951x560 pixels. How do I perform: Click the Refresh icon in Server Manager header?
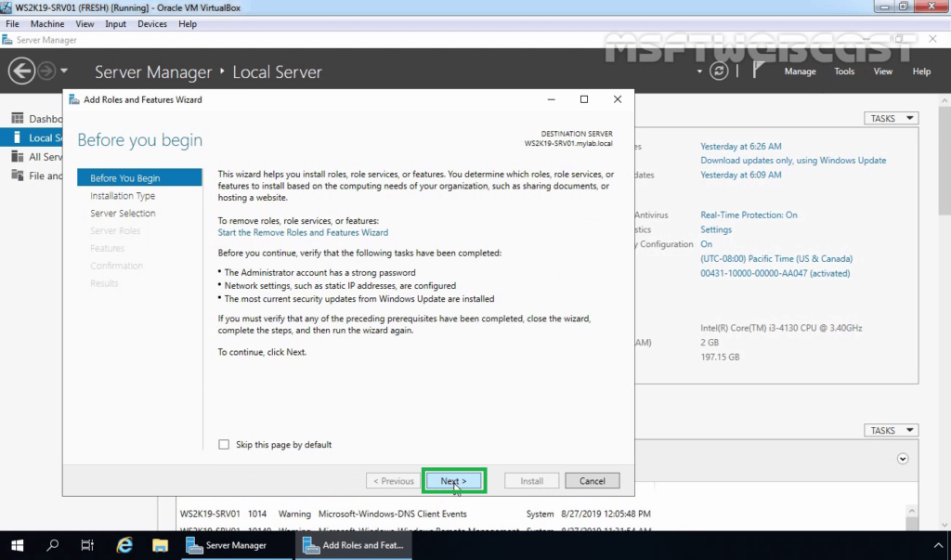(x=719, y=71)
